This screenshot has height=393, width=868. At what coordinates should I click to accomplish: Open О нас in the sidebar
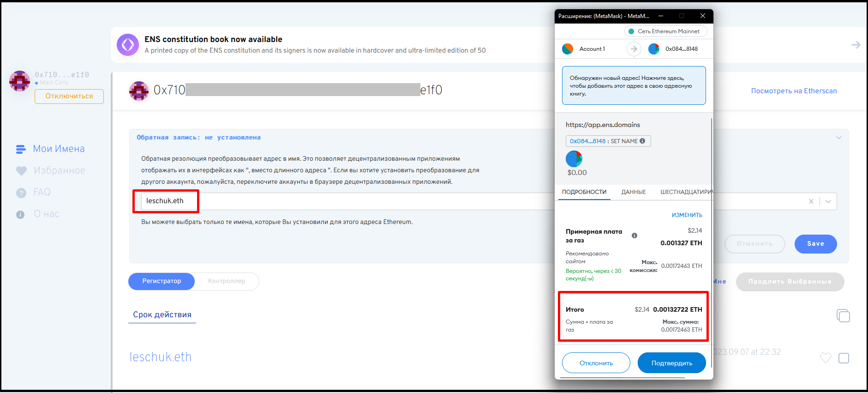coord(38,214)
